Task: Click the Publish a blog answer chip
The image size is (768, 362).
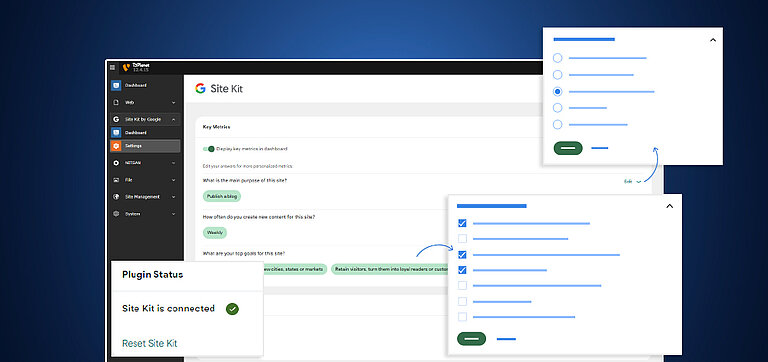Action: pyautogui.click(x=222, y=196)
